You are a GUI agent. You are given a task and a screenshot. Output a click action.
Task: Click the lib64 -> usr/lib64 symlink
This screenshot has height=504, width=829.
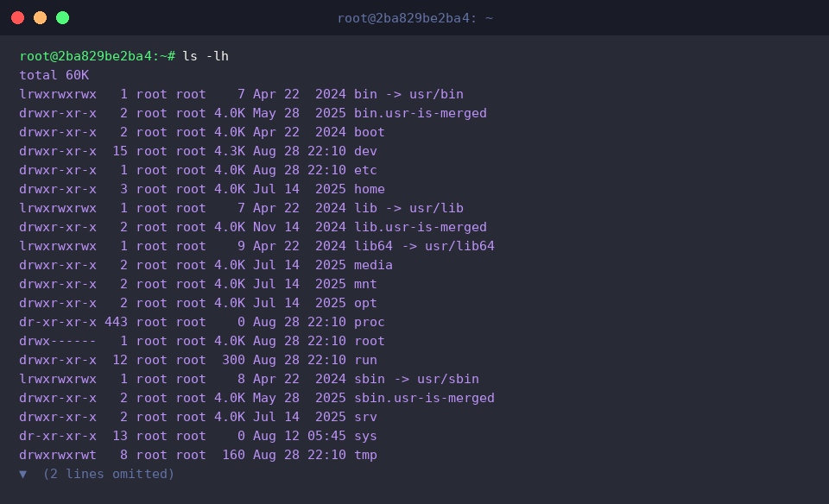click(424, 246)
